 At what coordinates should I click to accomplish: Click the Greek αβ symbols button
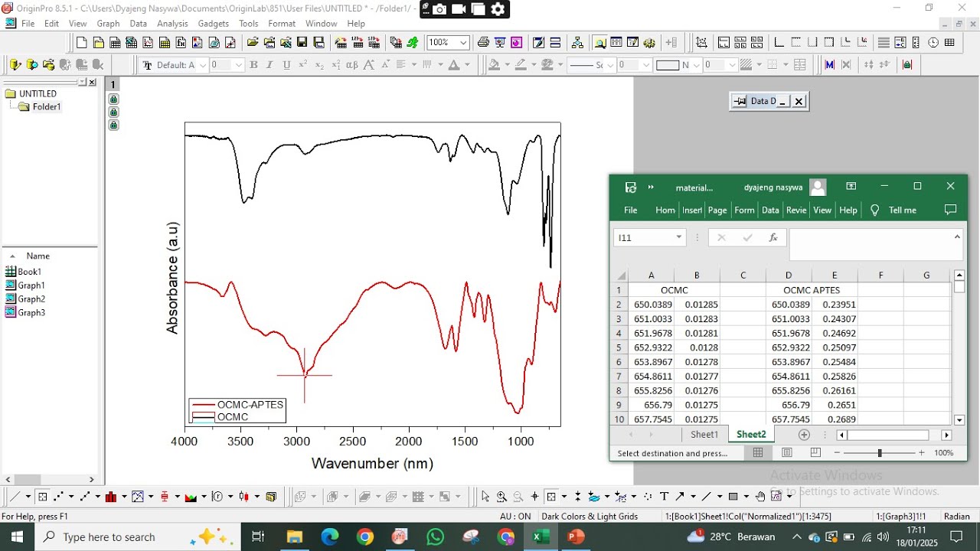tap(351, 65)
